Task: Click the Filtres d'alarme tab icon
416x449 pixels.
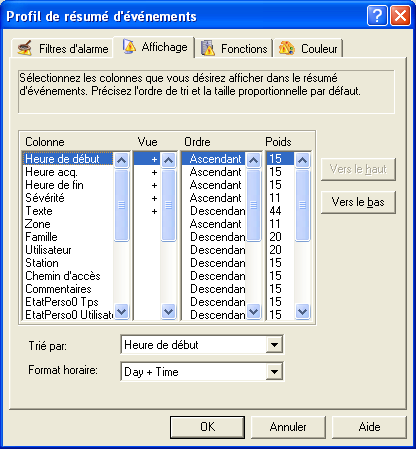Action: 25,48
